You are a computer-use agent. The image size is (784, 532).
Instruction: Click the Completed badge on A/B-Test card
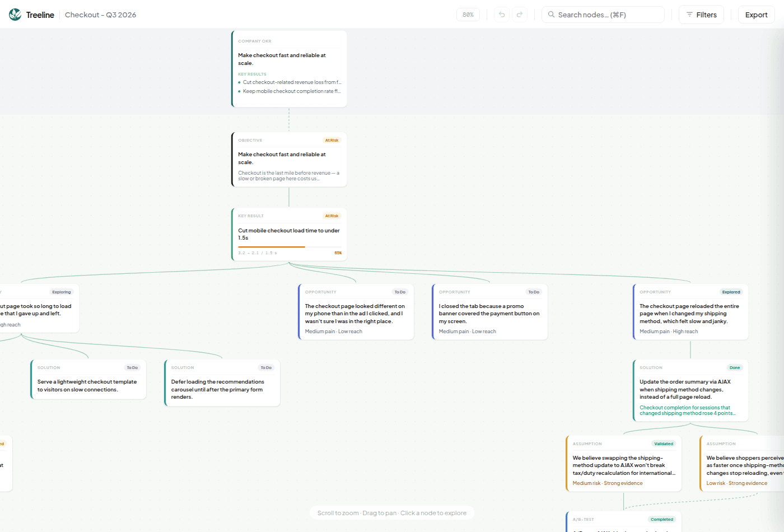(662, 520)
